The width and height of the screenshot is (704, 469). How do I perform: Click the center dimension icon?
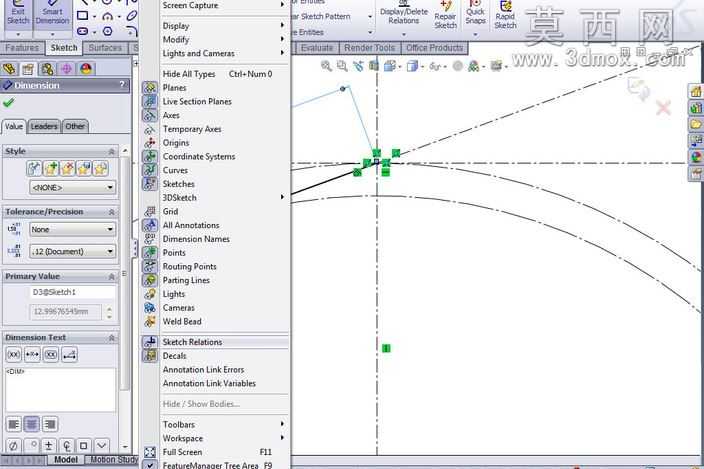coord(32,355)
